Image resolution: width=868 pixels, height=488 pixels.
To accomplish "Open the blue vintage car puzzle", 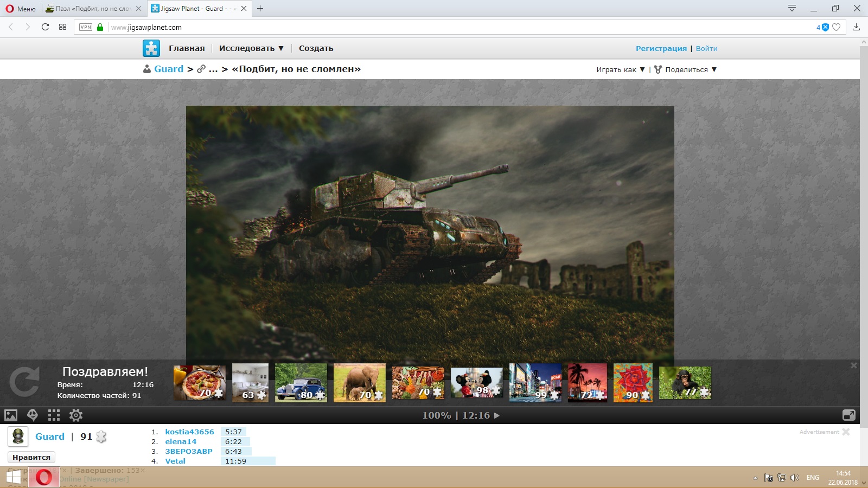I will coord(301,383).
